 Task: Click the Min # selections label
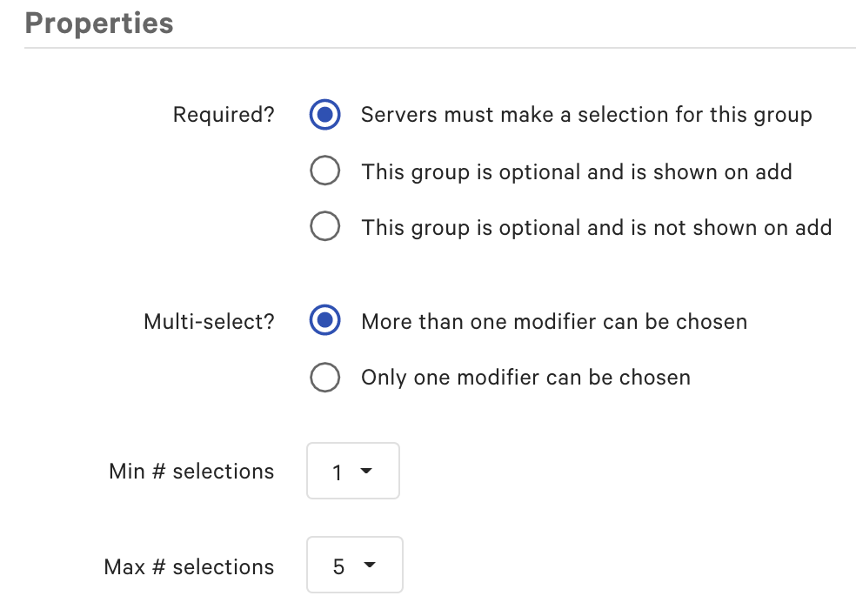click(191, 471)
